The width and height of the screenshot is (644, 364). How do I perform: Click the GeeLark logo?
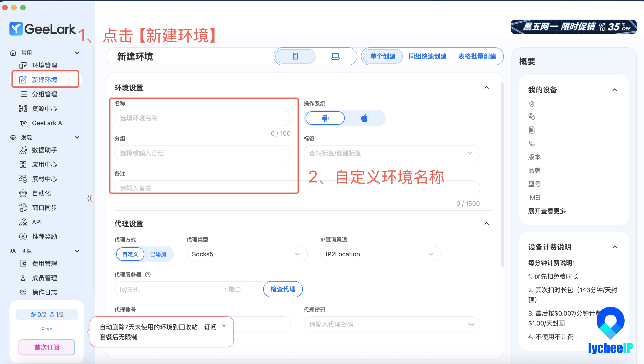(x=42, y=29)
